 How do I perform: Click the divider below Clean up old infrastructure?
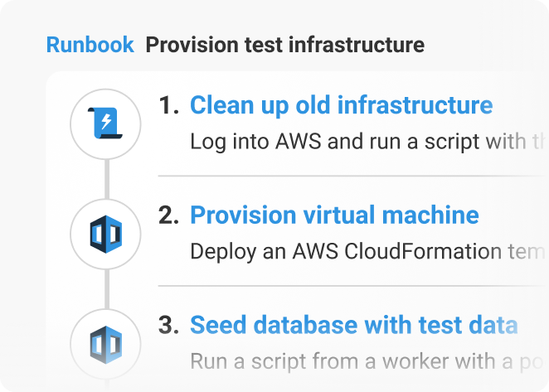353,176
